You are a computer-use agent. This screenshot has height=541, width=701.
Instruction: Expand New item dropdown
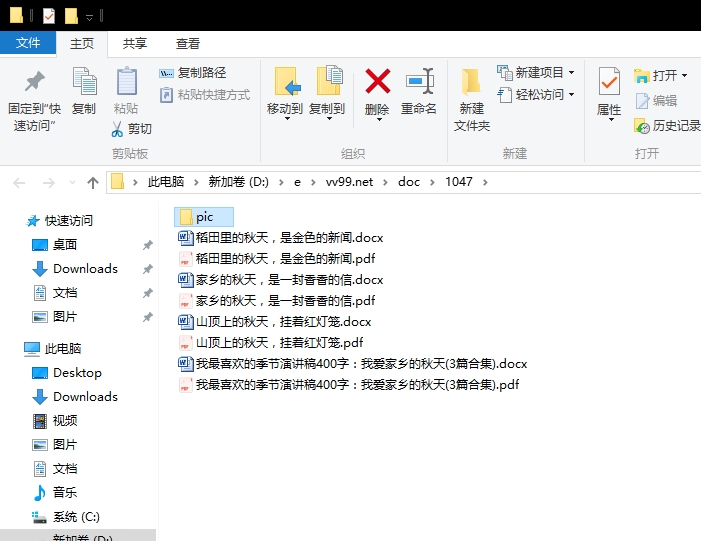536,72
